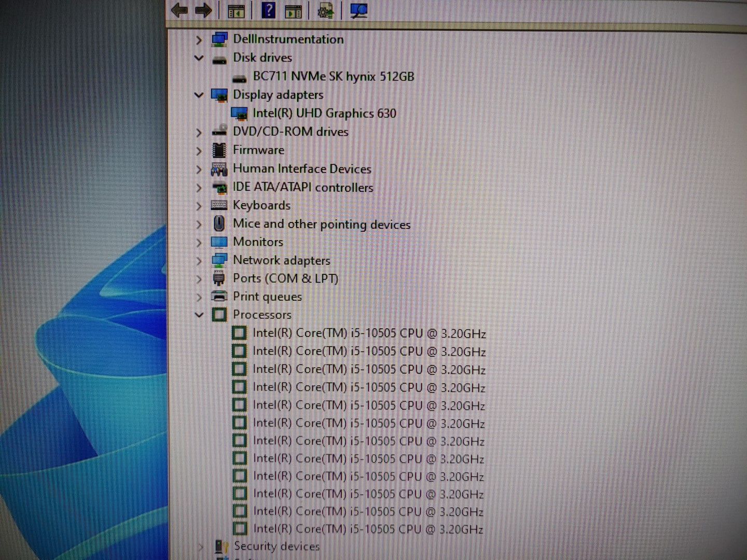Open Help via the blue question mark icon
This screenshot has height=560, width=747.
coord(268,10)
